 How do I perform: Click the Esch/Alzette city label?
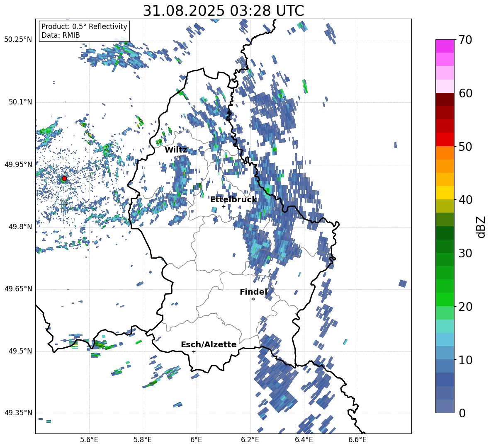tap(209, 345)
